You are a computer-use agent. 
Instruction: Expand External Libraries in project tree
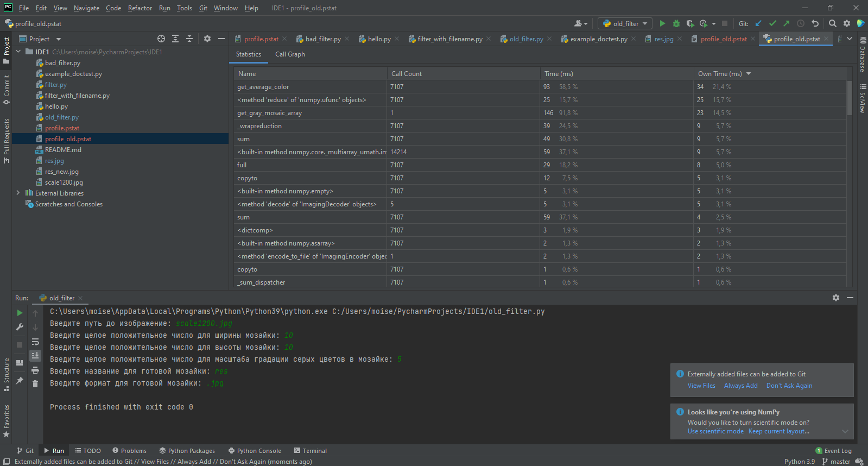point(18,193)
